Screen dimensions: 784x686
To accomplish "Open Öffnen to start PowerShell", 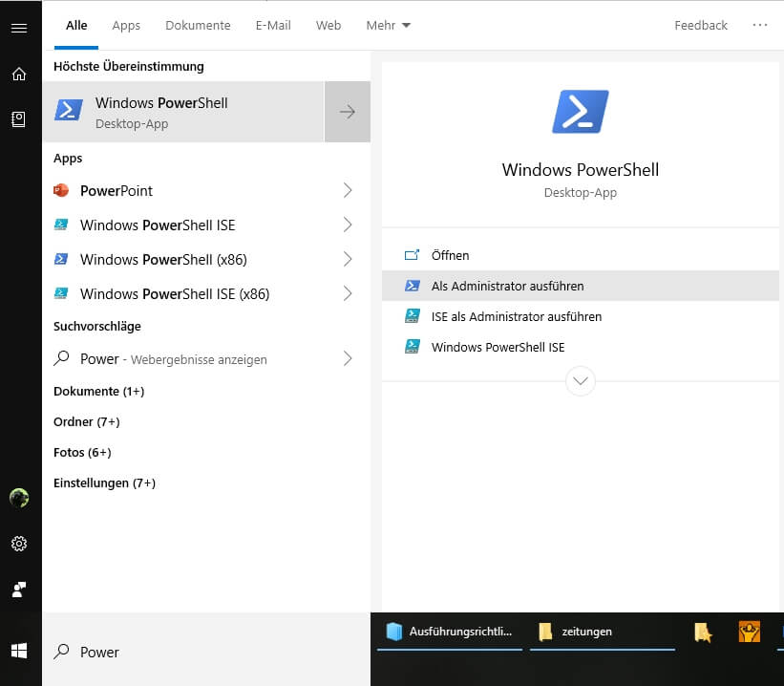I will (448, 255).
